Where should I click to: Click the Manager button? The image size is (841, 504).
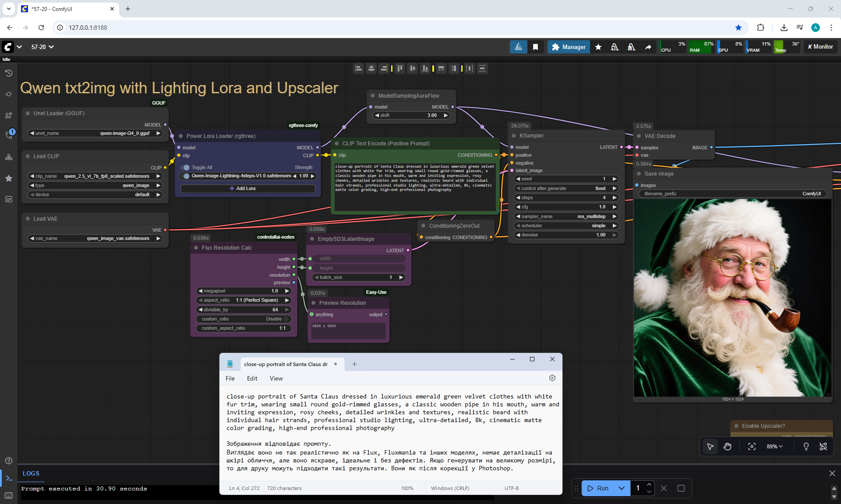tap(569, 47)
